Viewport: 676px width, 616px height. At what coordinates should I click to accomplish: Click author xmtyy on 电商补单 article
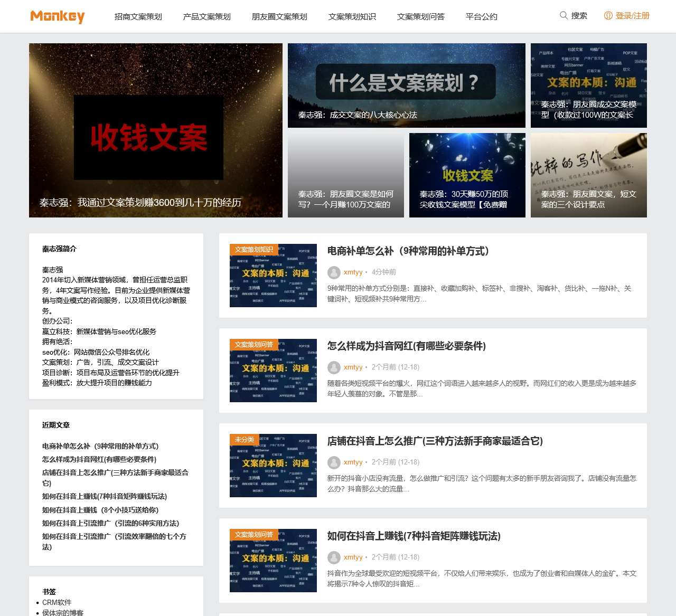click(x=353, y=272)
